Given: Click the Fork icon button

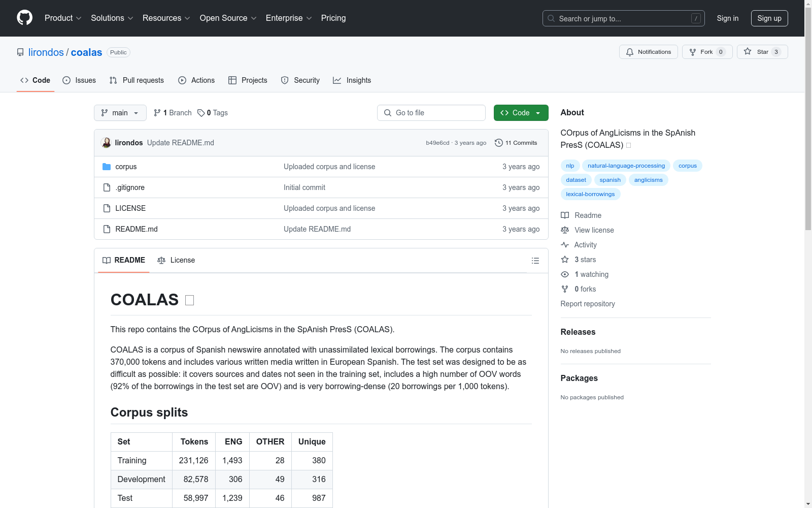Looking at the screenshot, I should tap(707, 52).
